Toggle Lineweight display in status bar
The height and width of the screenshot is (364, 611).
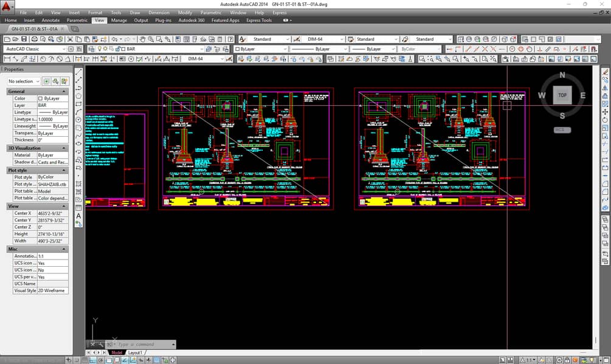(148, 360)
